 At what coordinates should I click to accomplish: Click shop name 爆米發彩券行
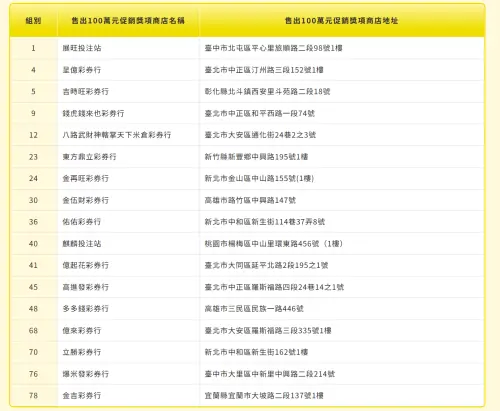[86, 374]
